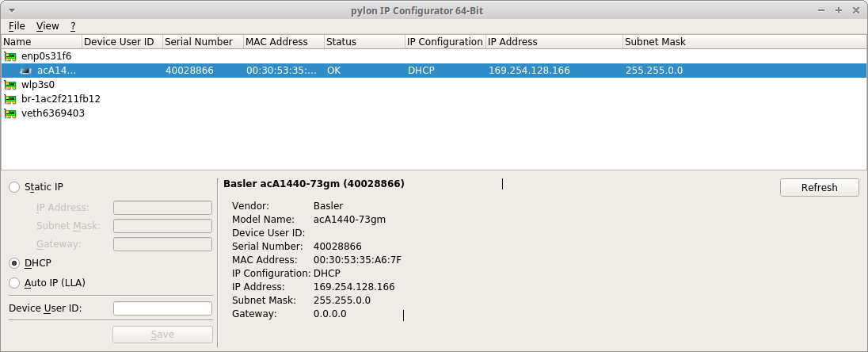Open the window menu arrow in title bar

[12, 10]
